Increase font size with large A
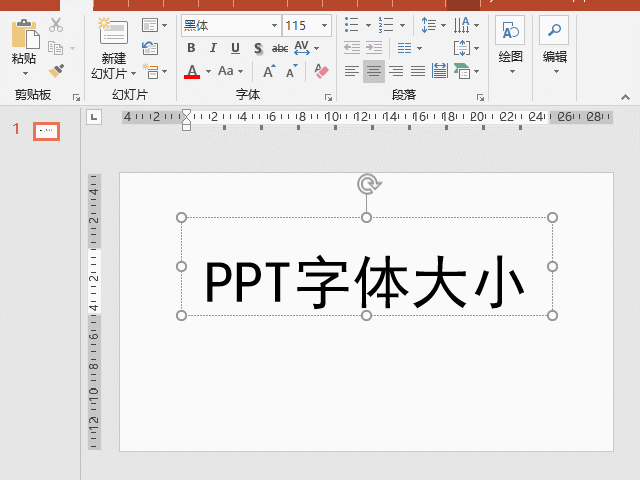The height and width of the screenshot is (480, 640). 269,71
